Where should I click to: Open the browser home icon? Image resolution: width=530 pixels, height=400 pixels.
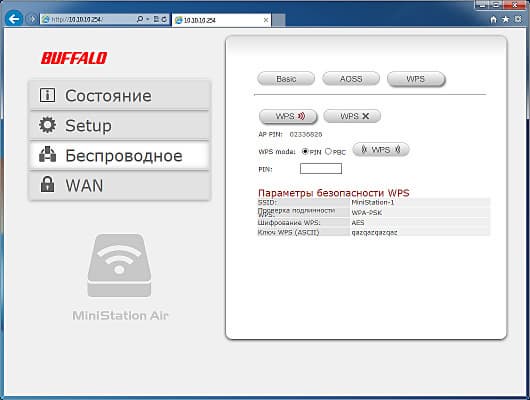coord(493,20)
